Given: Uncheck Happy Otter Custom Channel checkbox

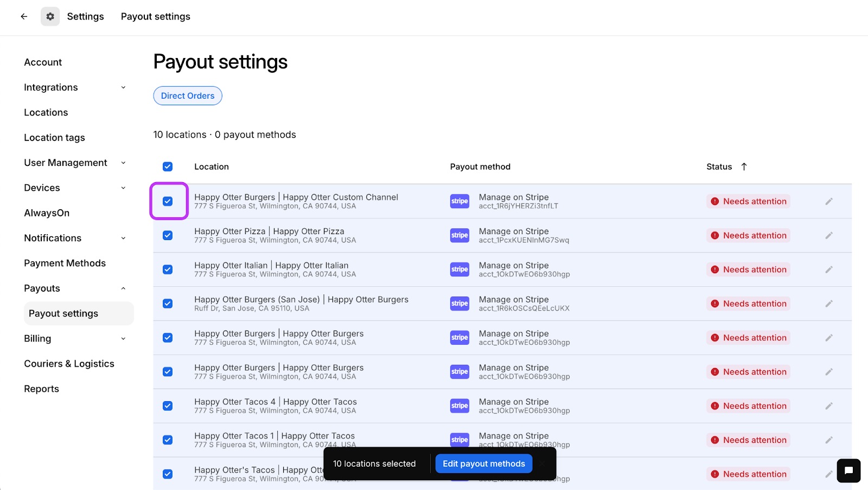Looking at the screenshot, I should tap(168, 201).
